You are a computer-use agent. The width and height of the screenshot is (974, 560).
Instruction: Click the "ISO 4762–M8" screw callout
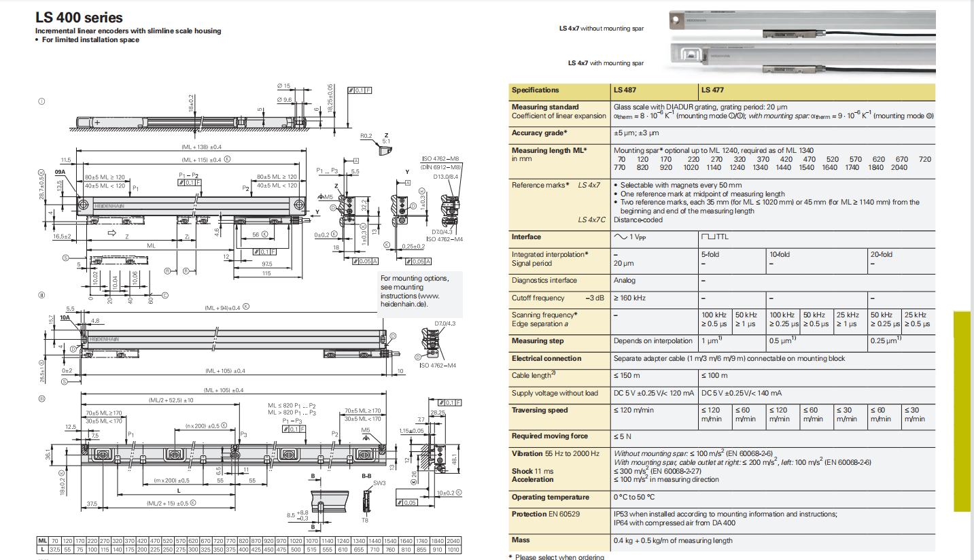442,158
